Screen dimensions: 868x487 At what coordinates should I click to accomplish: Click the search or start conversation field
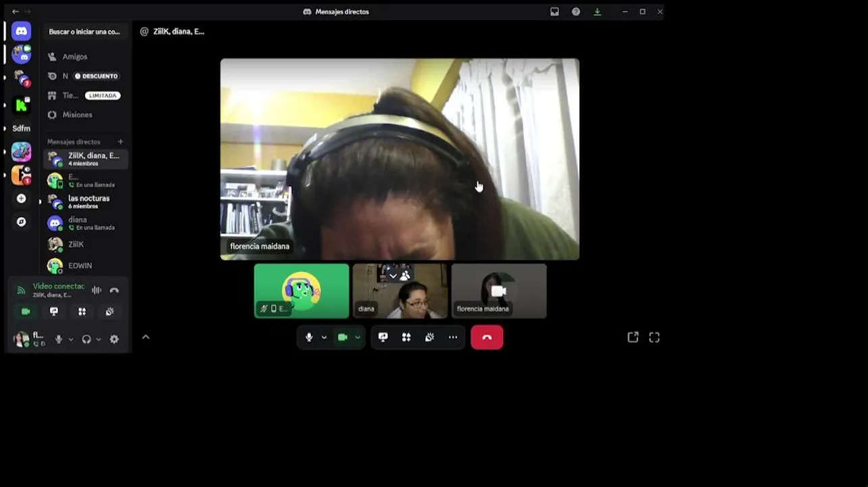pos(85,32)
